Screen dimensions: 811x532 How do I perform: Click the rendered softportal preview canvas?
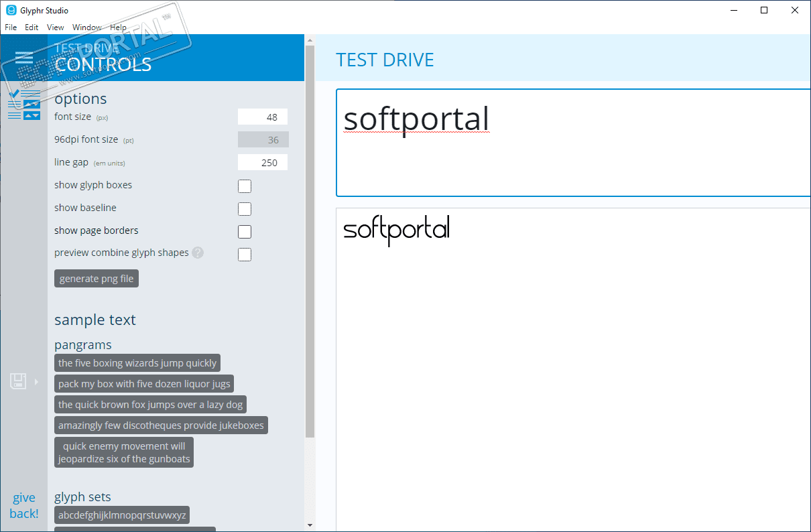(x=573, y=370)
